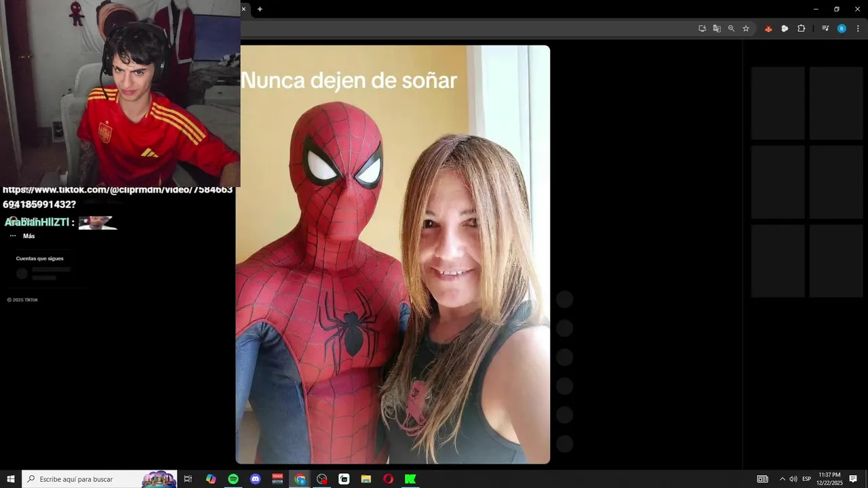Click the Cuentas que sigues heading

[40, 258]
